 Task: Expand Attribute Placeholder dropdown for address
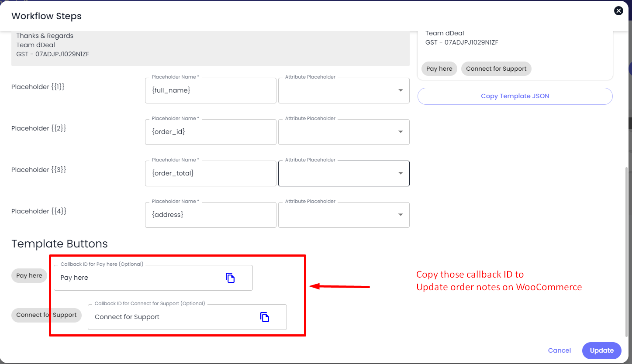pyautogui.click(x=344, y=215)
